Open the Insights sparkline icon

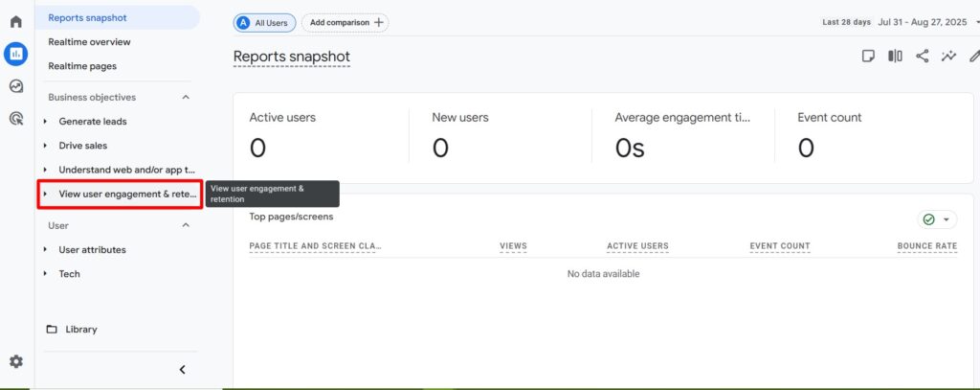pos(948,56)
